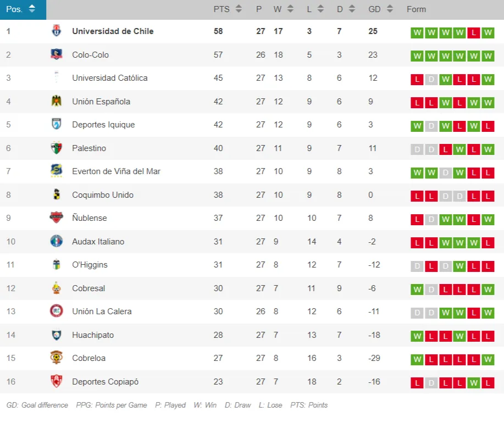Image resolution: width=504 pixels, height=423 pixels.
Task: Click the Unión La Calera crest
Action: click(x=56, y=311)
